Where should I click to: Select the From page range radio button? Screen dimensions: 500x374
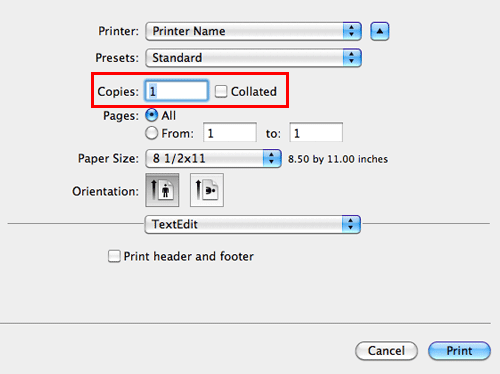click(152, 133)
